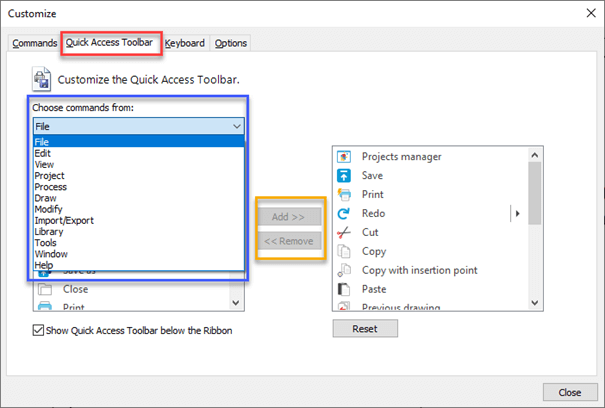This screenshot has width=605, height=408.
Task: Click the Projects manager icon
Action: [x=343, y=157]
